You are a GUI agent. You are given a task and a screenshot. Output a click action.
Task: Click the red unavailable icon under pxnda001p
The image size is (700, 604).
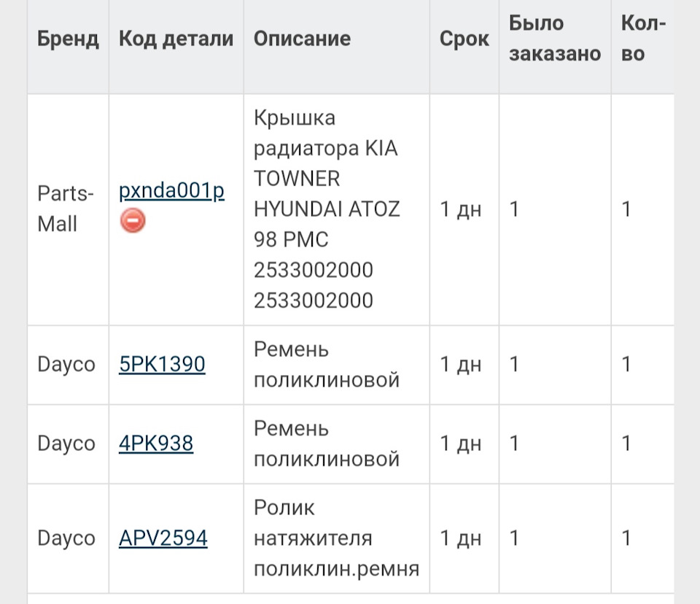[x=133, y=220]
